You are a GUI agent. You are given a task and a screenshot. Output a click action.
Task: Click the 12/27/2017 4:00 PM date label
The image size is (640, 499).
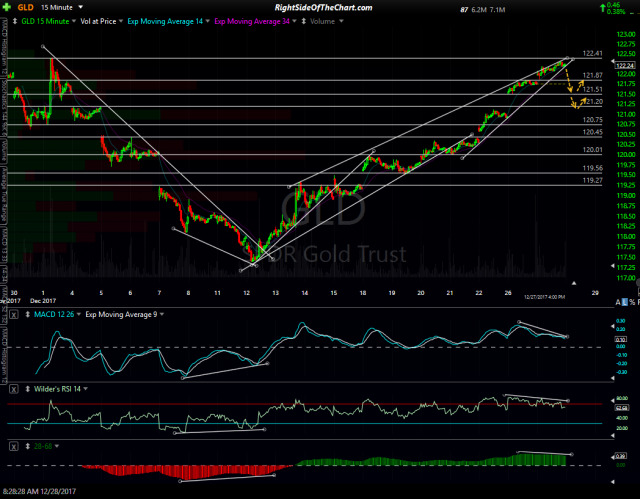pyautogui.click(x=544, y=297)
